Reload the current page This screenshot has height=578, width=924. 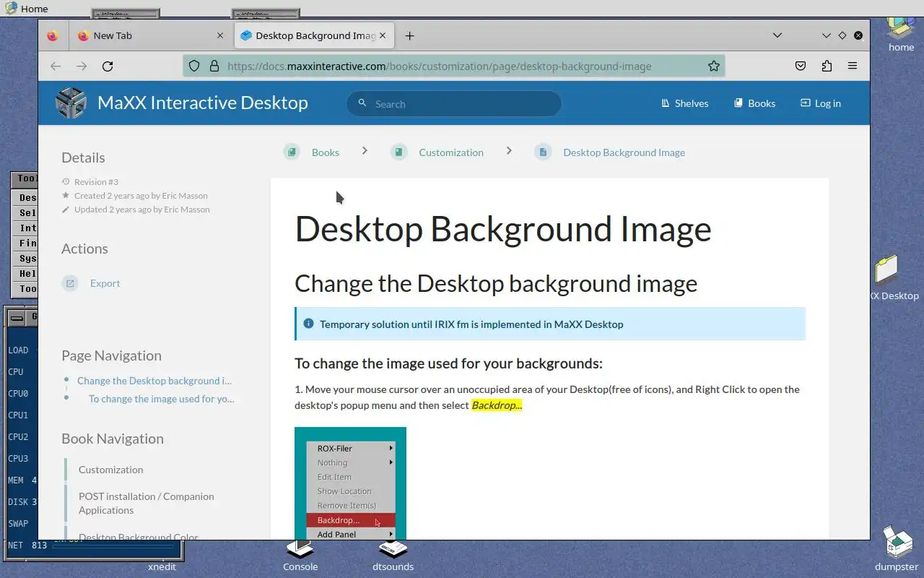tap(108, 66)
